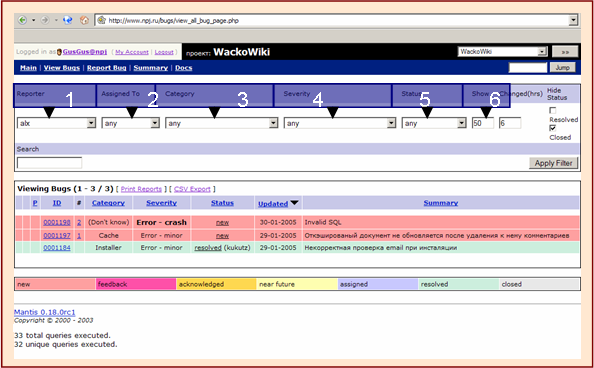Image resolution: width=594 pixels, height=368 pixels.
Task: Sort bugs by Status column header
Action: pyautogui.click(x=222, y=203)
